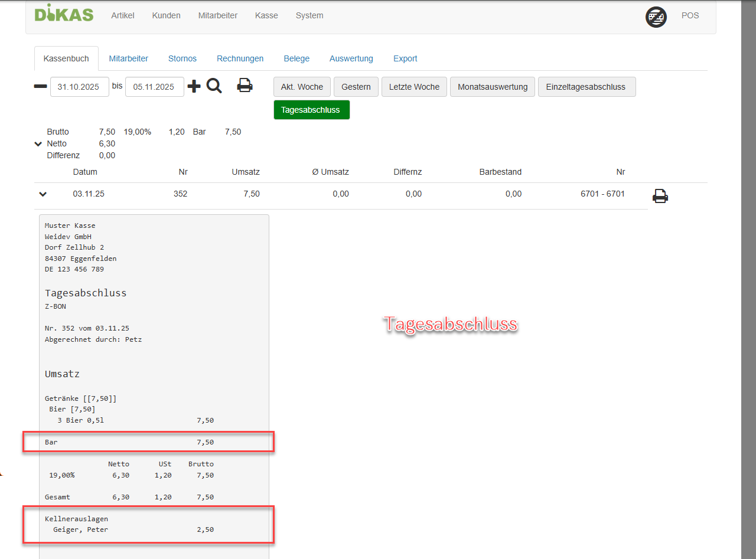Screen dimensions: 756x559
Task: Click the DiKAS logo
Action: pos(64,14)
